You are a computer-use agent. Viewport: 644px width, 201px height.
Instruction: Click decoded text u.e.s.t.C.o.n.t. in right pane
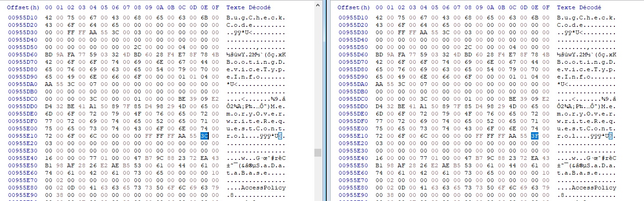coord(587,128)
